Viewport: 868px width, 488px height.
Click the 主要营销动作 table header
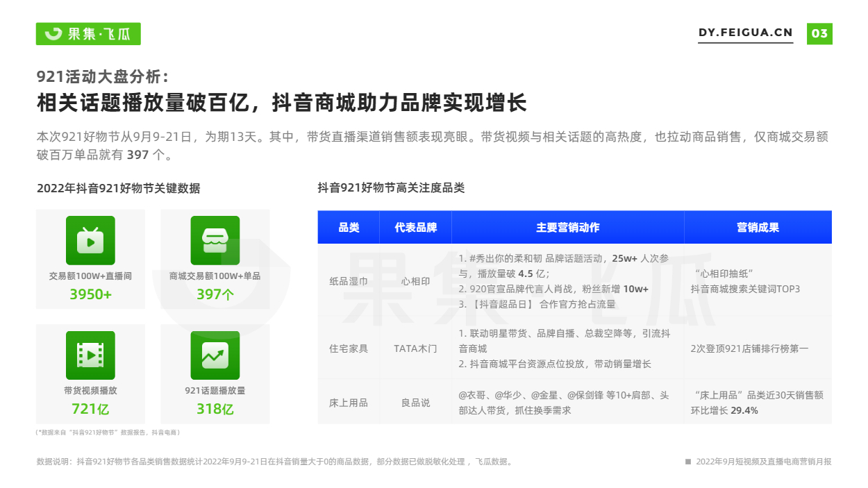click(x=568, y=228)
